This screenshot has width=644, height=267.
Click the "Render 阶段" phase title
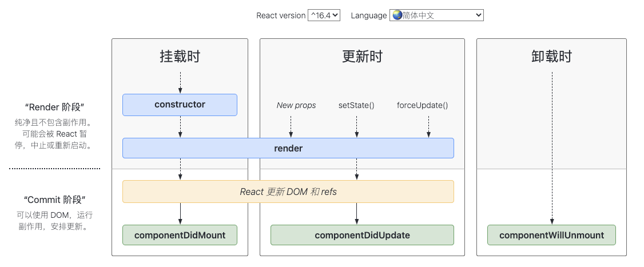55,107
